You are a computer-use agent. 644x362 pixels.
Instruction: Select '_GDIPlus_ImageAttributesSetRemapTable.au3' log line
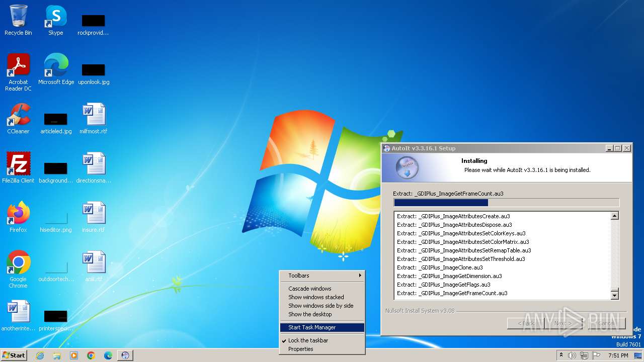point(463,250)
